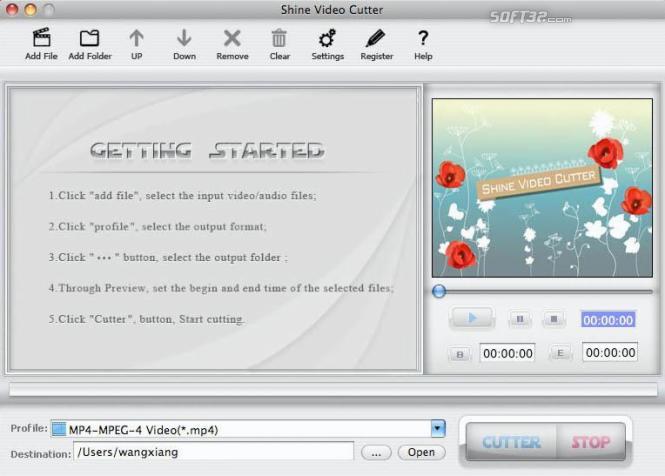
Task: Move item down with Down arrow
Action: point(184,38)
